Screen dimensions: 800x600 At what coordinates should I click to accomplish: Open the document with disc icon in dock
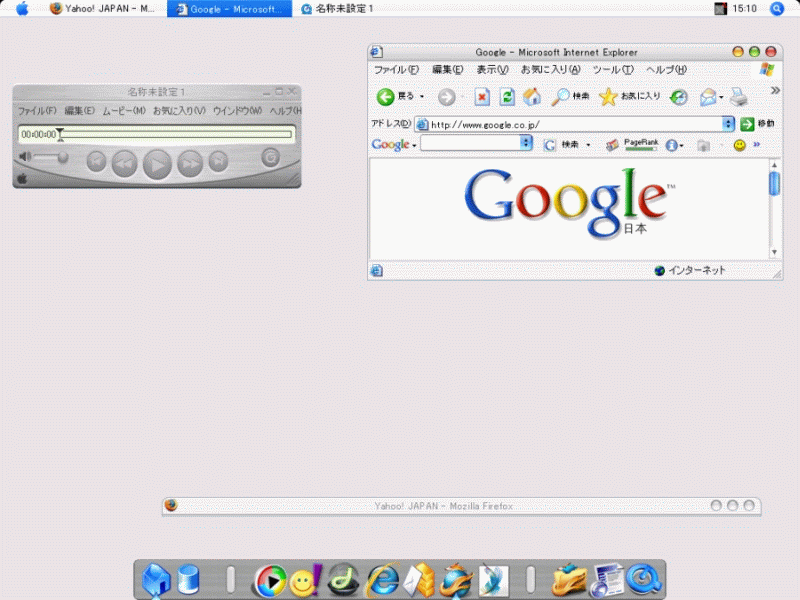[x=607, y=580]
